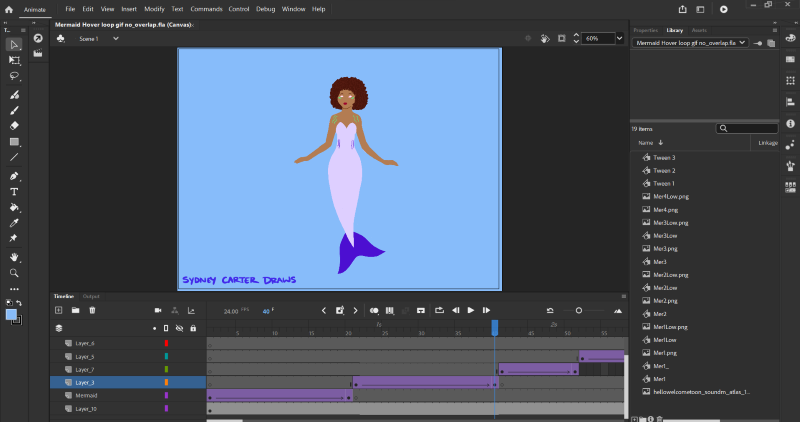800x422 pixels.
Task: Select the Free Transform tool
Action: click(14, 60)
